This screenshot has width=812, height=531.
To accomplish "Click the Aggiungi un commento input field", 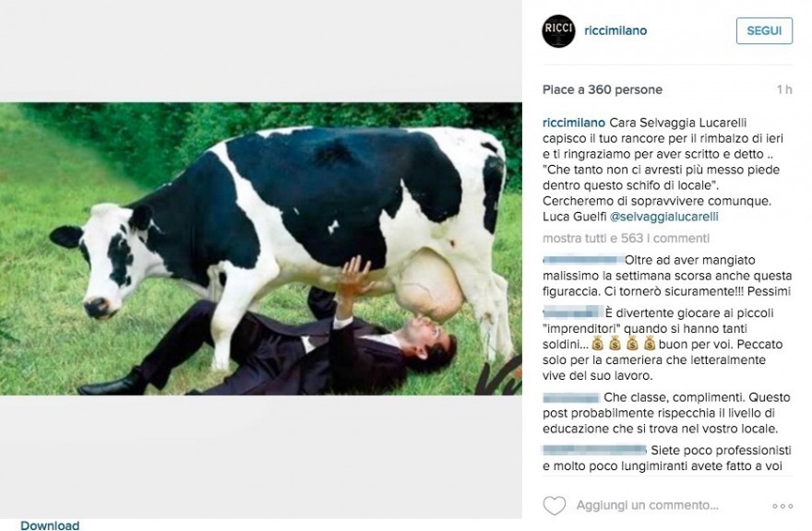I will 648,505.
